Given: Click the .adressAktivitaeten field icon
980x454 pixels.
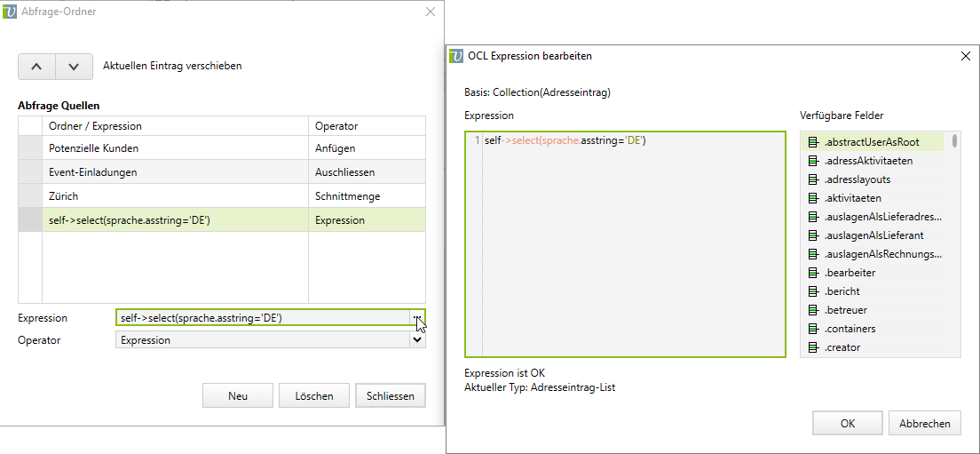Looking at the screenshot, I should click(x=813, y=161).
